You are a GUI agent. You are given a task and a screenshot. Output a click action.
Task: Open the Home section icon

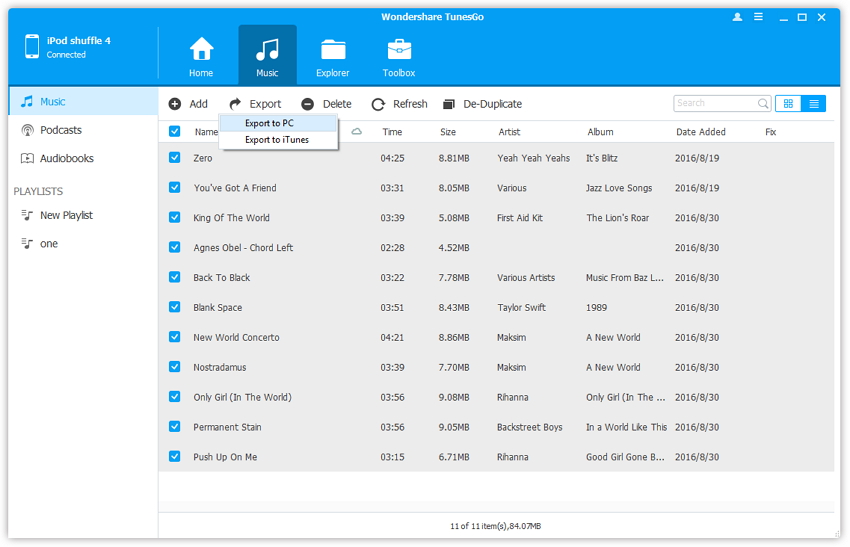[x=201, y=50]
